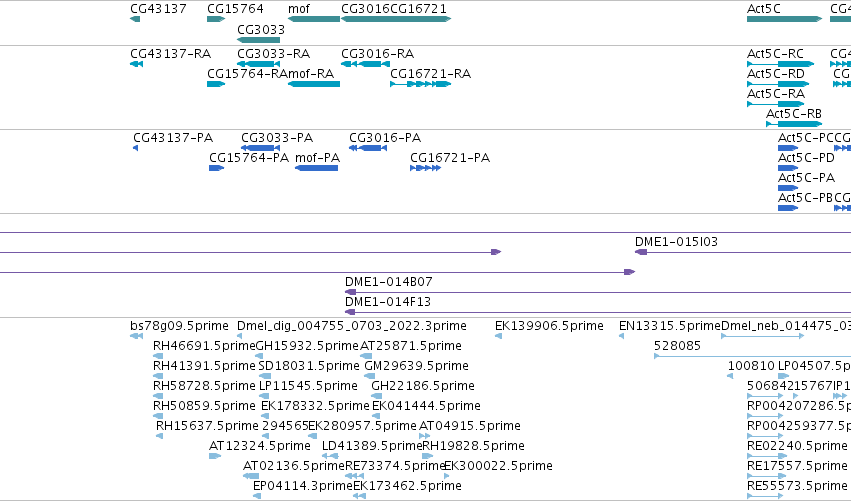851x501 pixels.
Task: Click the Act5C gene label
Action: click(x=764, y=9)
